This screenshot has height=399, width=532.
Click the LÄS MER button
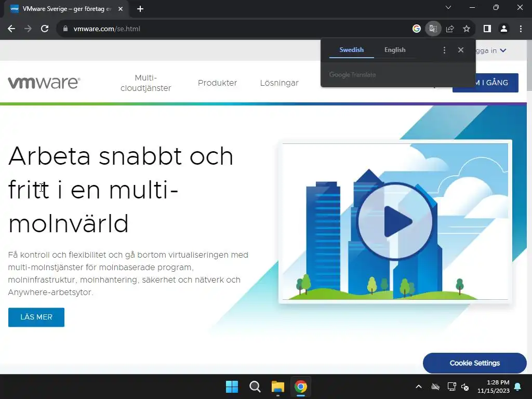pyautogui.click(x=36, y=317)
